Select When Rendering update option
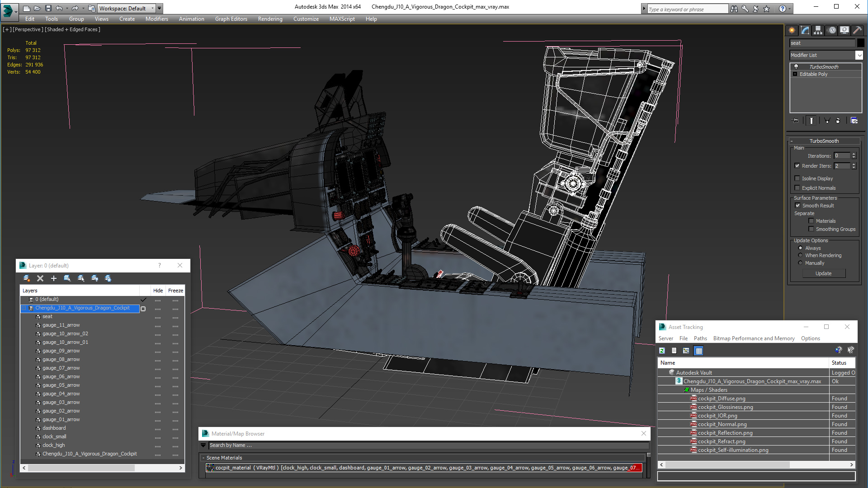Viewport: 868px width, 488px height. point(800,255)
